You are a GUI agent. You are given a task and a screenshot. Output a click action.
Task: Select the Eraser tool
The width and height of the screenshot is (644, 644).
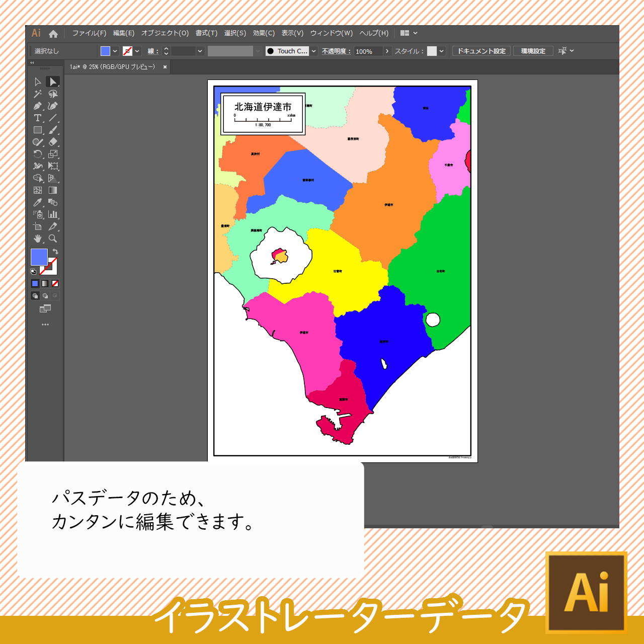pyautogui.click(x=53, y=142)
